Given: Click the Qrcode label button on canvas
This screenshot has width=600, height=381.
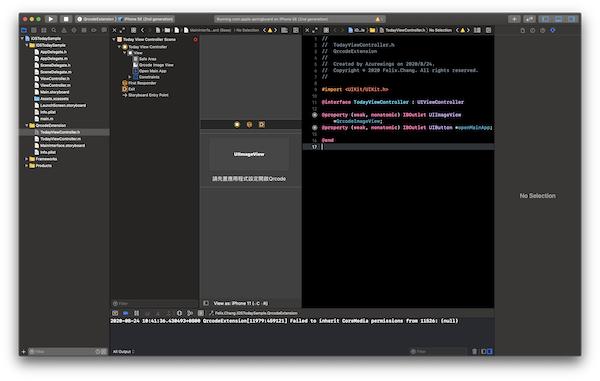Looking at the screenshot, I should tap(249, 179).
